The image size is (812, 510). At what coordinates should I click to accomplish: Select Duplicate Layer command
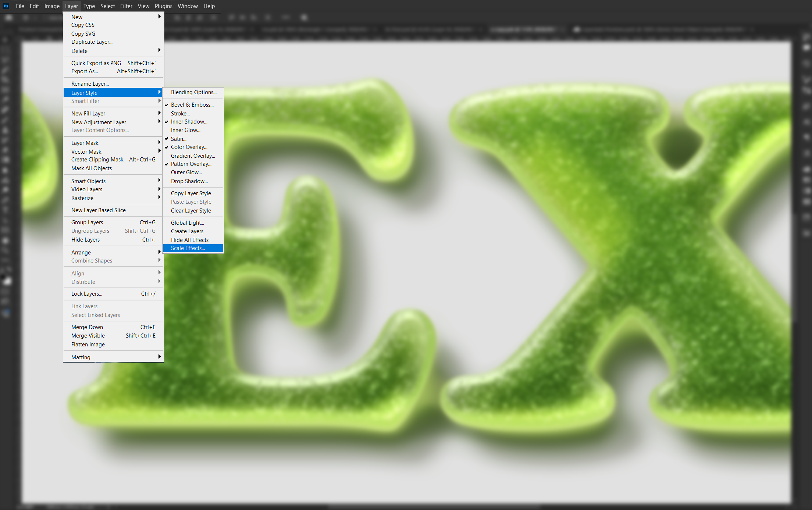tap(92, 42)
